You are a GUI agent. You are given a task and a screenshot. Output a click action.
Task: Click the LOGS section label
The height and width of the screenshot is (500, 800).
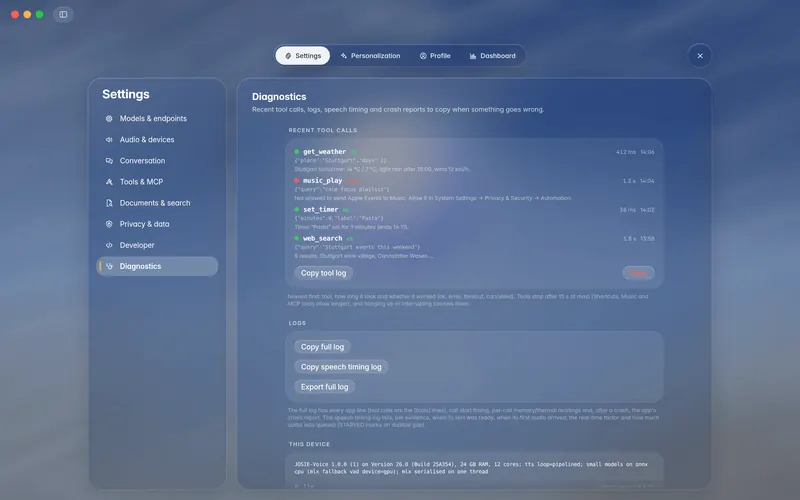tap(297, 323)
